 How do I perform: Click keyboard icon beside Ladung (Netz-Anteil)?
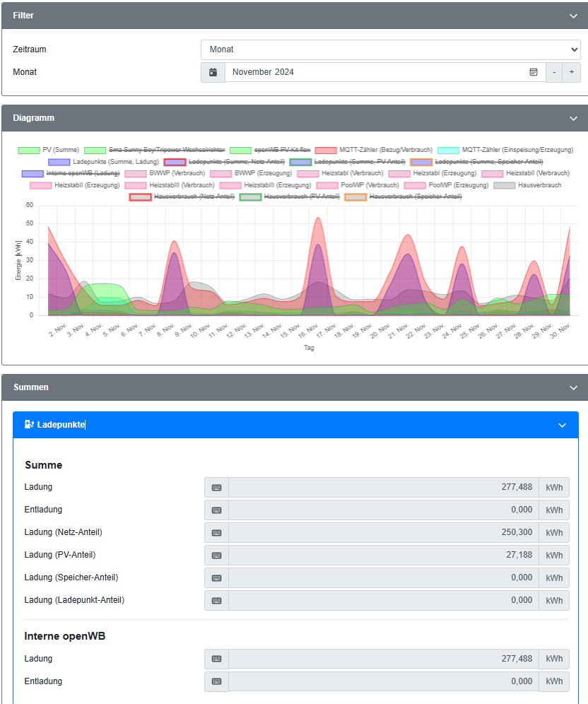[x=216, y=533]
